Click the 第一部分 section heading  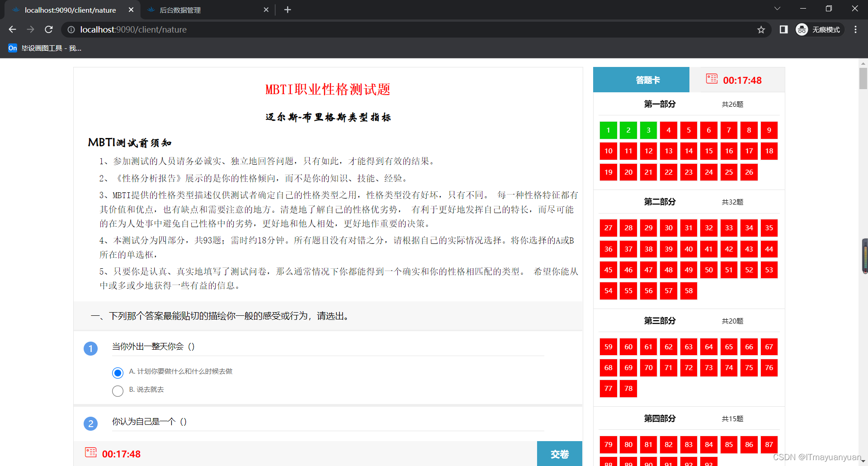[x=660, y=104]
